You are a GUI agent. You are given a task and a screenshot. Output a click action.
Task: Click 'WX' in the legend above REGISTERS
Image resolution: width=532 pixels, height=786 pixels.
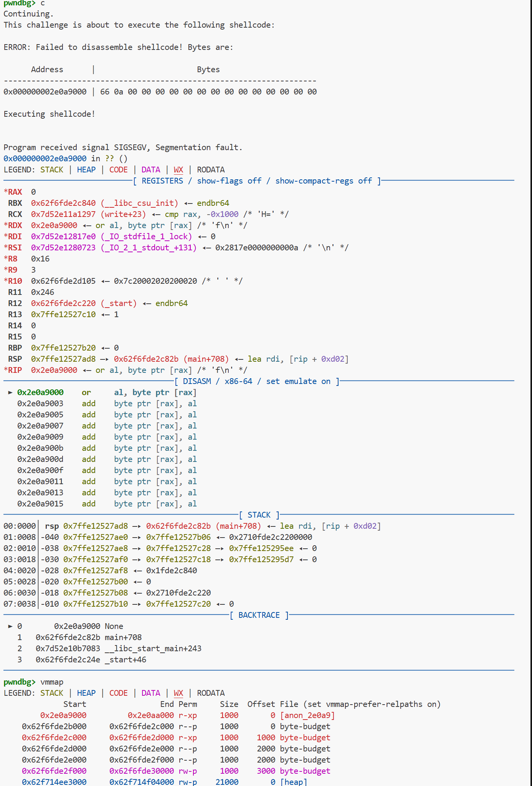(178, 170)
